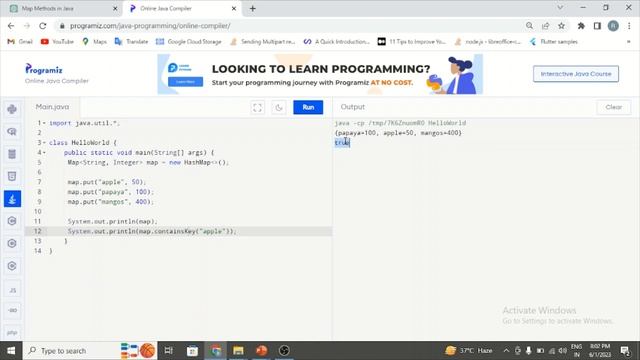Open Task View on taskbar
The width and height of the screenshot is (640, 360).
169,351
